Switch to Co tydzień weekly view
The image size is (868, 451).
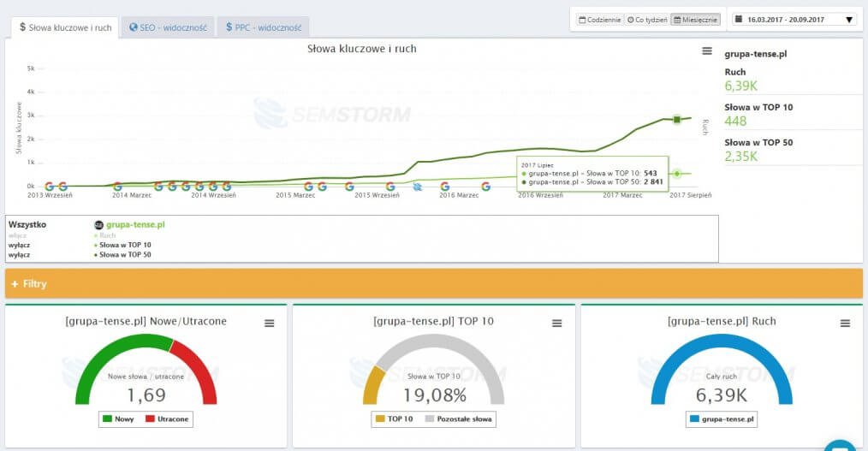click(646, 20)
